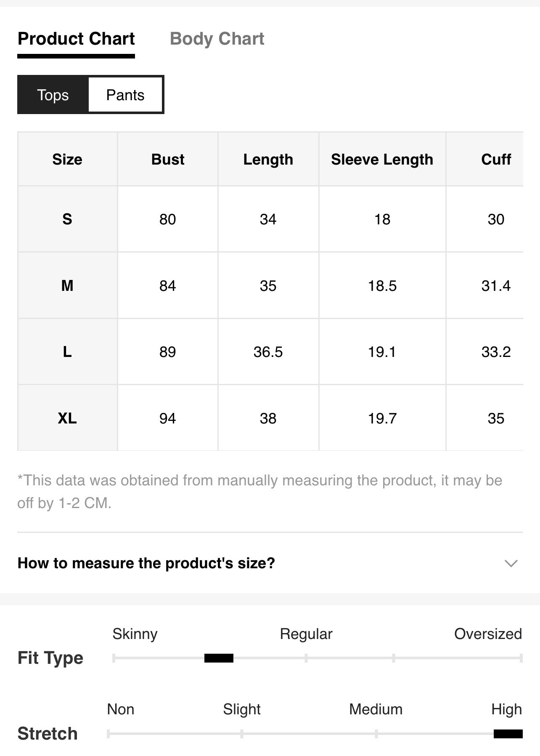Viewport: 540px width, 756px height.
Task: Click the Fit Type slider marker
Action: tap(219, 658)
